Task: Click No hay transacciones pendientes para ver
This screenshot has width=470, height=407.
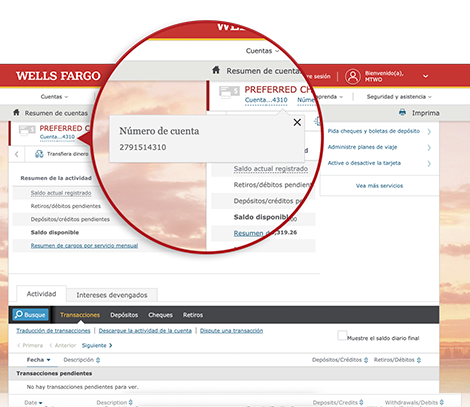Action: click(82, 387)
